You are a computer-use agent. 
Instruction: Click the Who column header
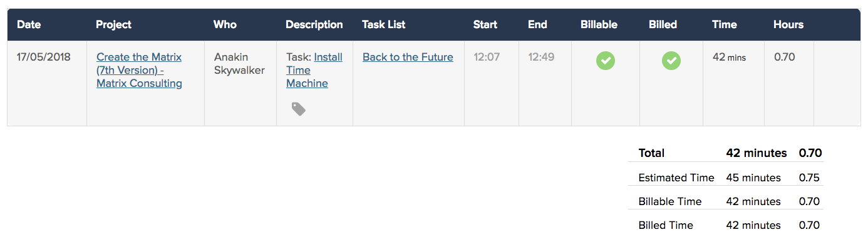pyautogui.click(x=225, y=24)
